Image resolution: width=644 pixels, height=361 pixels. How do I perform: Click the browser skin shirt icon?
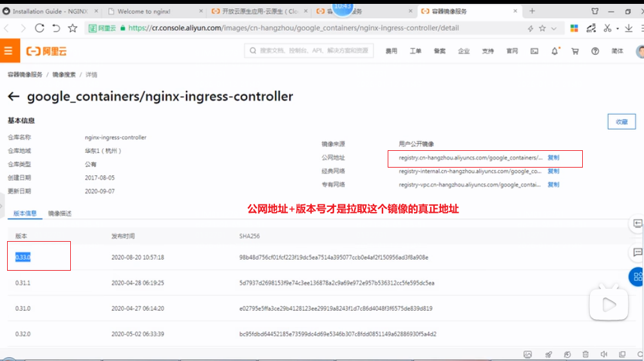[594, 11]
